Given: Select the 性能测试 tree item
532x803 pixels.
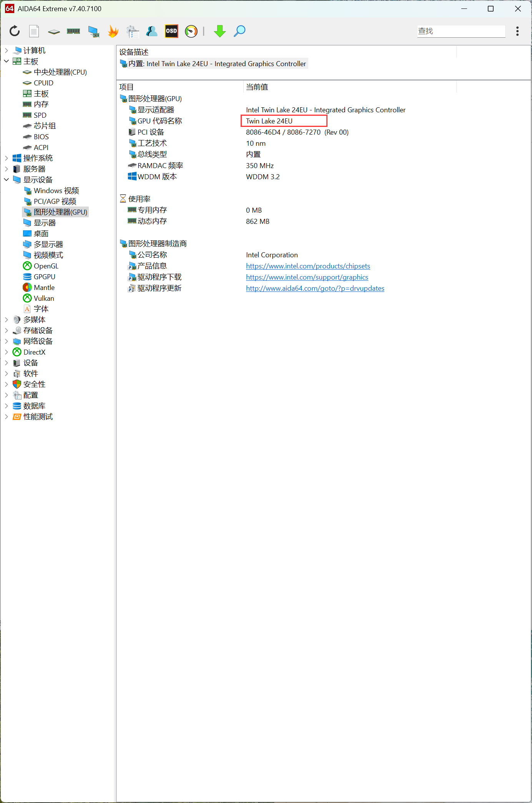Looking at the screenshot, I should click(33, 416).
